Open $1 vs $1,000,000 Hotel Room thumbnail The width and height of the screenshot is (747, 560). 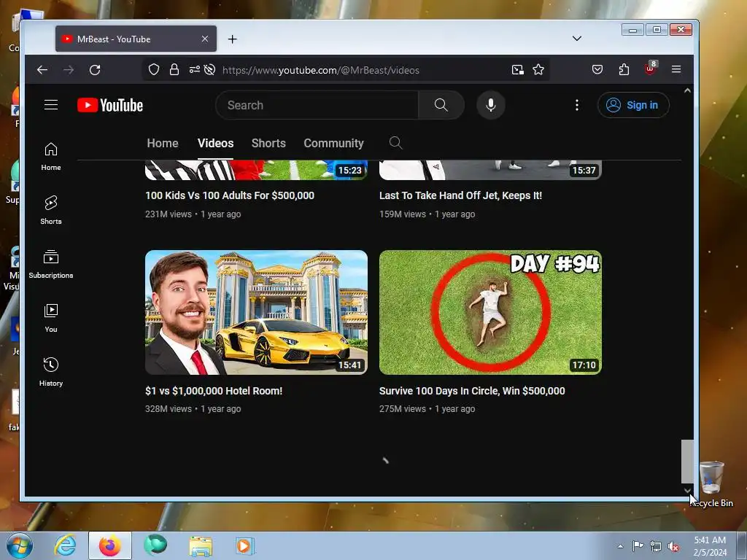(x=256, y=312)
